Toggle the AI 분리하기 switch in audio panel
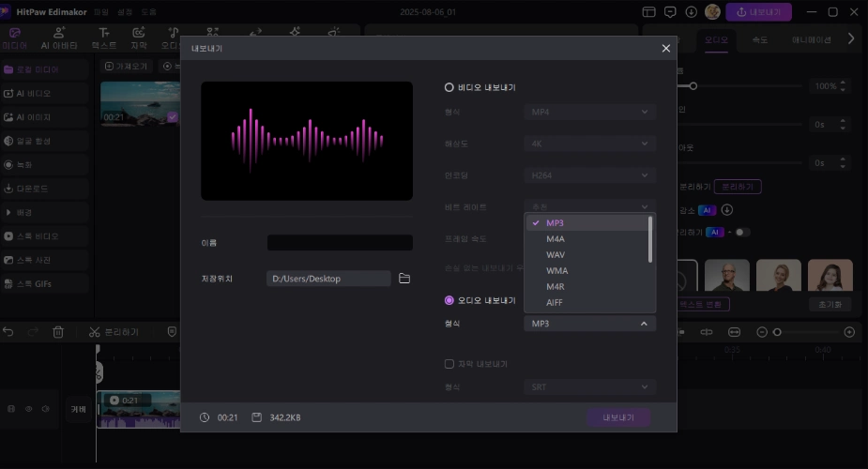The image size is (868, 469). [x=742, y=233]
